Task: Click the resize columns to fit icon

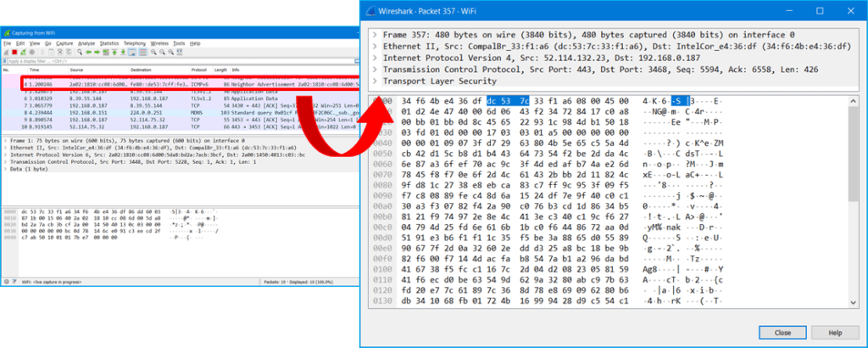Action: 180,52
